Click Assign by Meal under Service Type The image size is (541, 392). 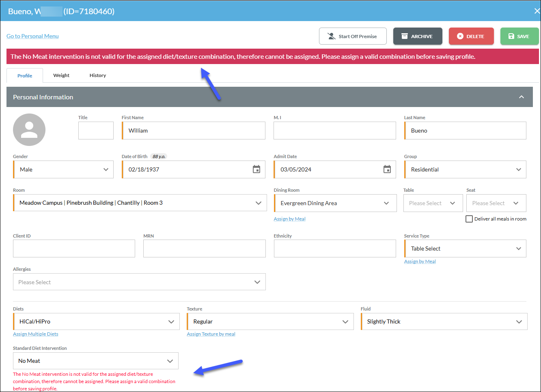point(420,261)
